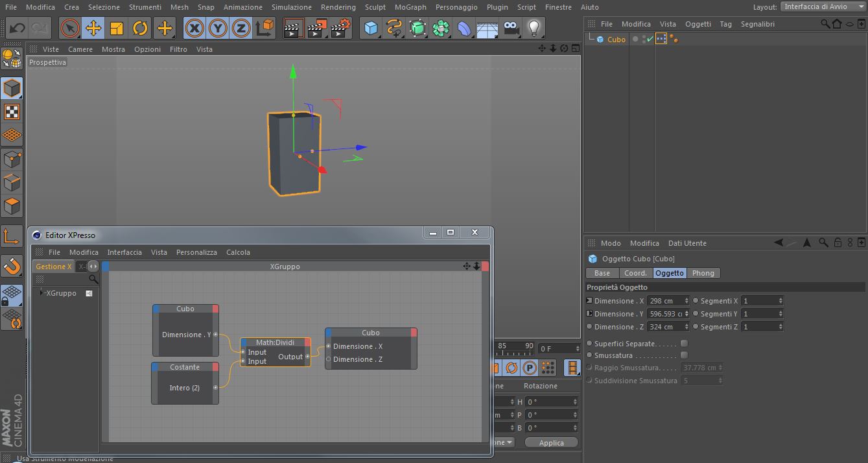Click the Segmenti X stepper arrows
This screenshot has width=868, height=463.
click(x=780, y=301)
